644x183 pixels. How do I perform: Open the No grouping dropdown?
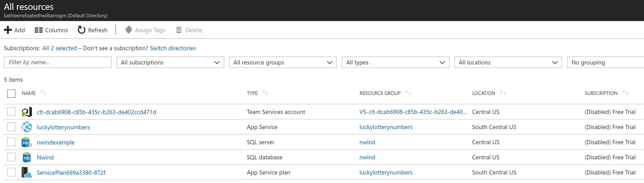pos(606,62)
